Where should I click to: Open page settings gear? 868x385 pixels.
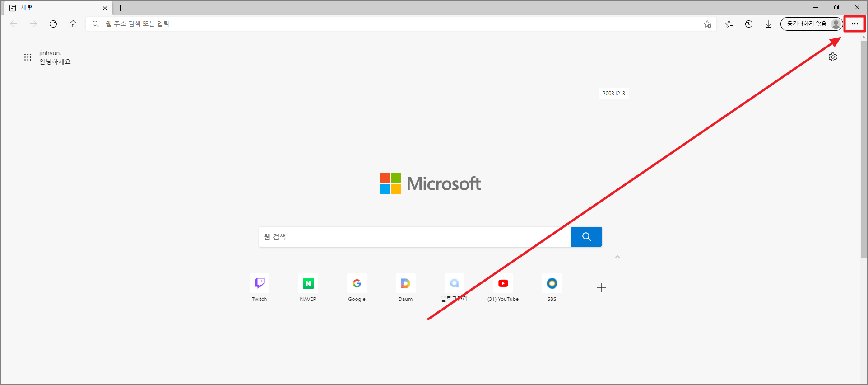[x=833, y=57]
